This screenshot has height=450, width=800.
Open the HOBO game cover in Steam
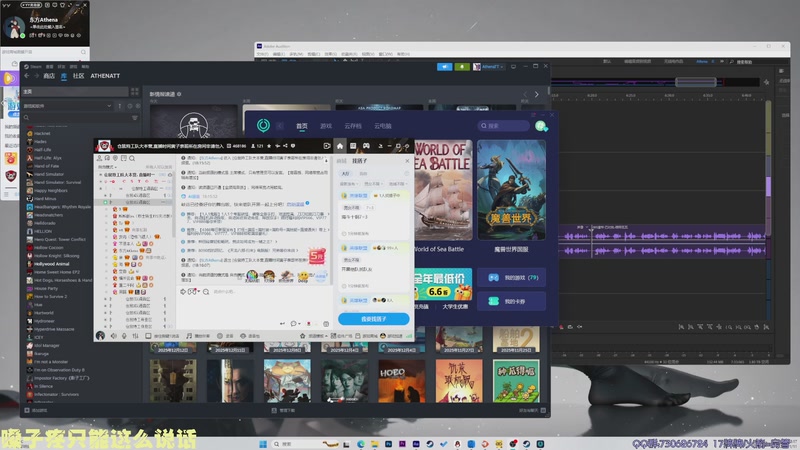coord(402,381)
